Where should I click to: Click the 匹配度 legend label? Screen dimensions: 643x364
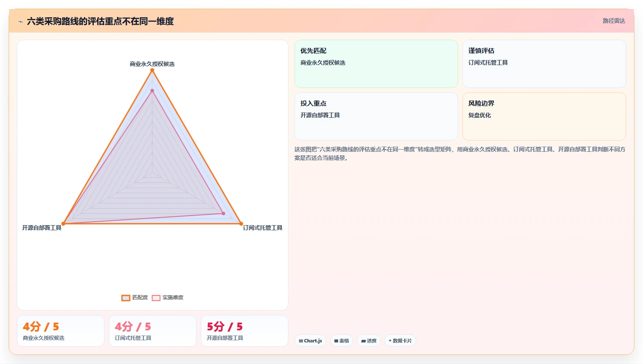point(140,298)
